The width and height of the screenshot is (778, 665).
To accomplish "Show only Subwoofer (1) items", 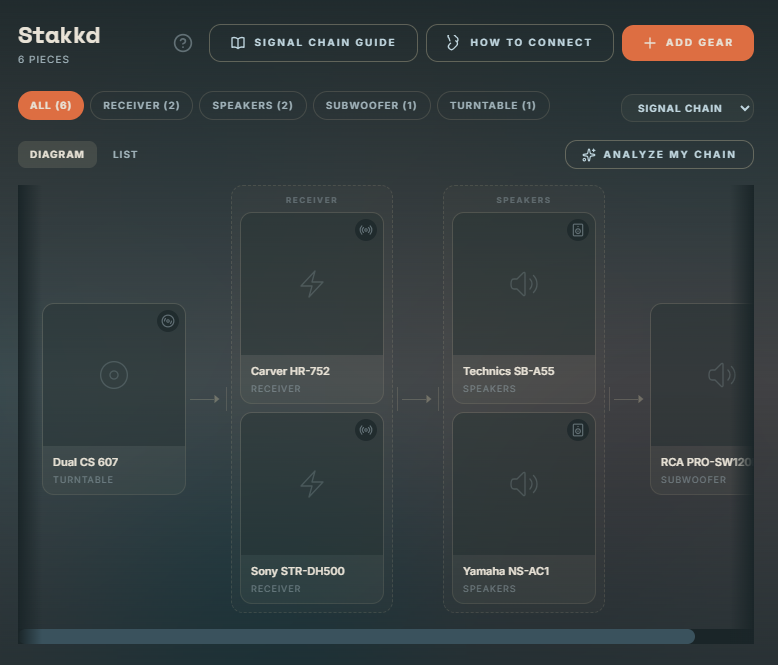I will click(371, 105).
